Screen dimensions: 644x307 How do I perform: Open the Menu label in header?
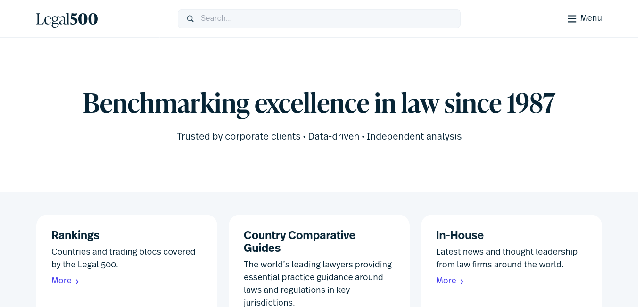coord(591,18)
